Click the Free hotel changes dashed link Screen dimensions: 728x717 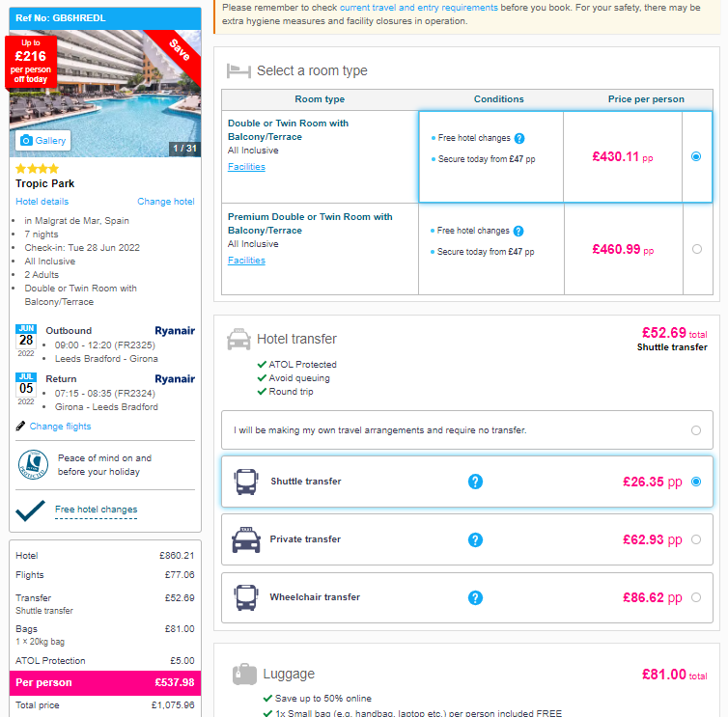(96, 510)
